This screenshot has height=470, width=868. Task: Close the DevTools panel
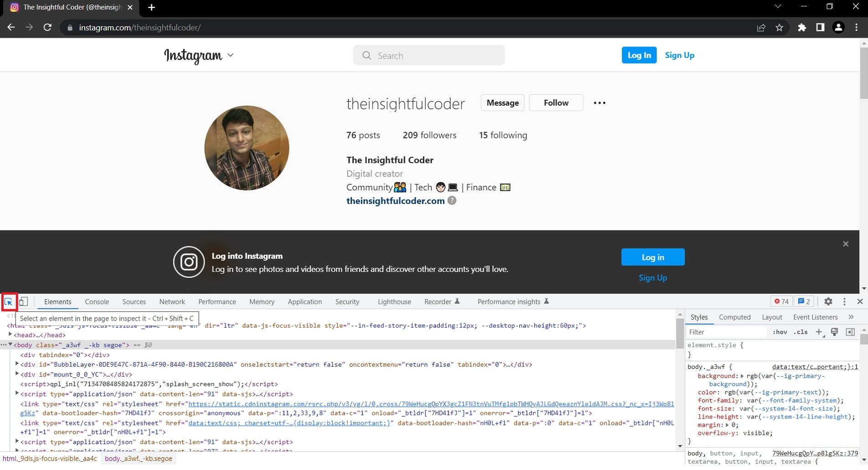click(x=860, y=301)
